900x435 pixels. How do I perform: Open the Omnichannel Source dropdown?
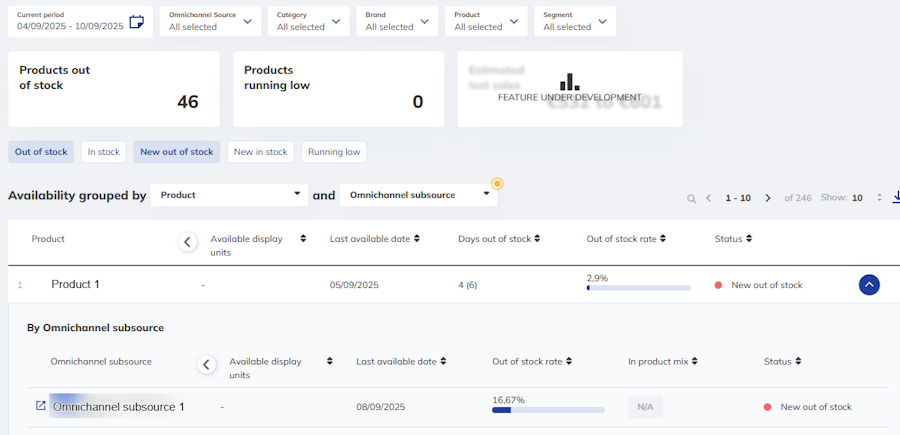210,21
